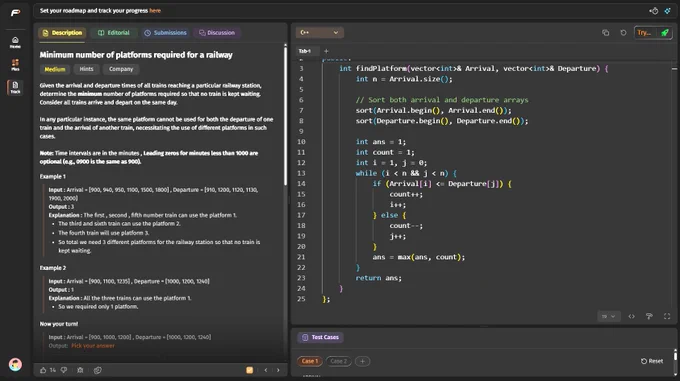The image size is (680, 381).
Task: Click code line 21 'ans = max(ans, count);'
Action: pyautogui.click(x=418, y=257)
